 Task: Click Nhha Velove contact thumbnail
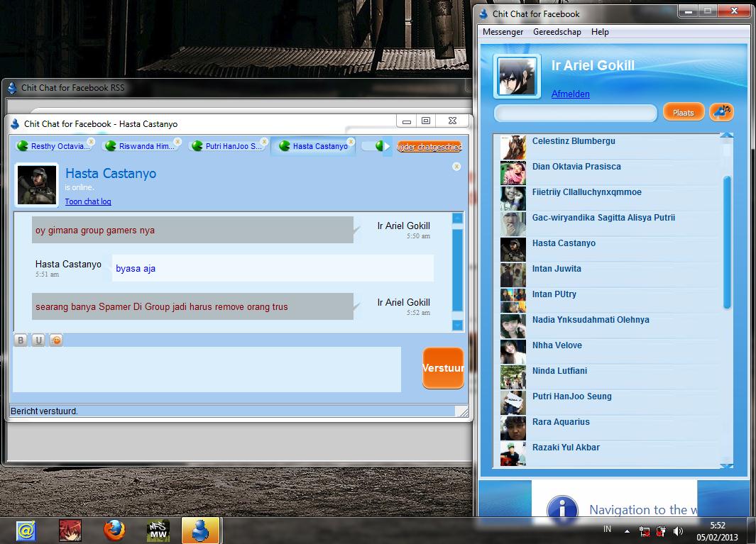[x=513, y=351]
